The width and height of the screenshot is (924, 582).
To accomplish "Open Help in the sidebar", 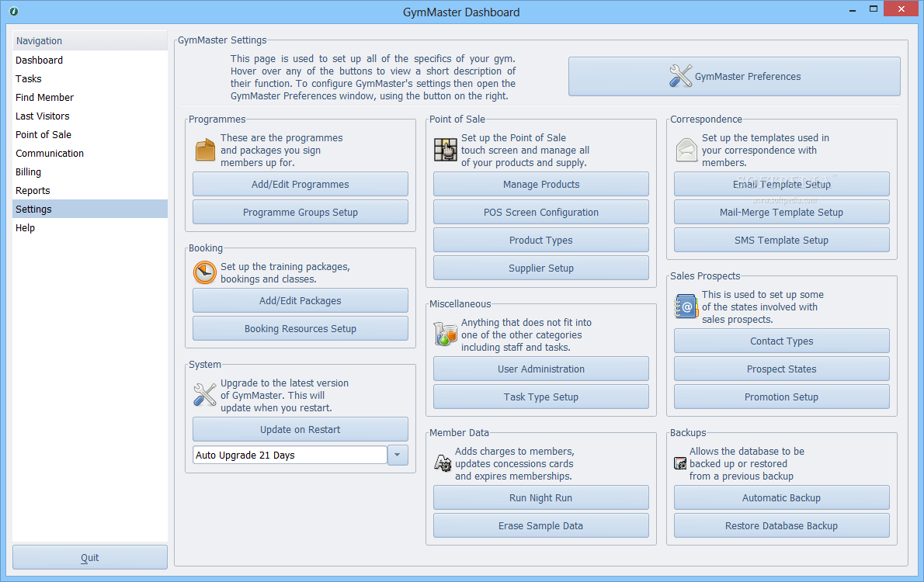I will [x=89, y=228].
